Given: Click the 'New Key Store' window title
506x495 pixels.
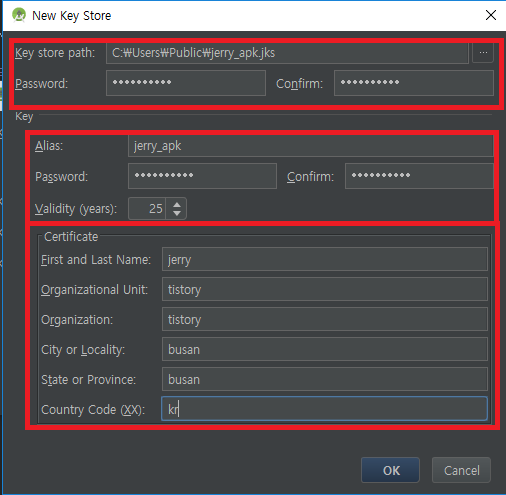Looking at the screenshot, I should click(x=71, y=16).
